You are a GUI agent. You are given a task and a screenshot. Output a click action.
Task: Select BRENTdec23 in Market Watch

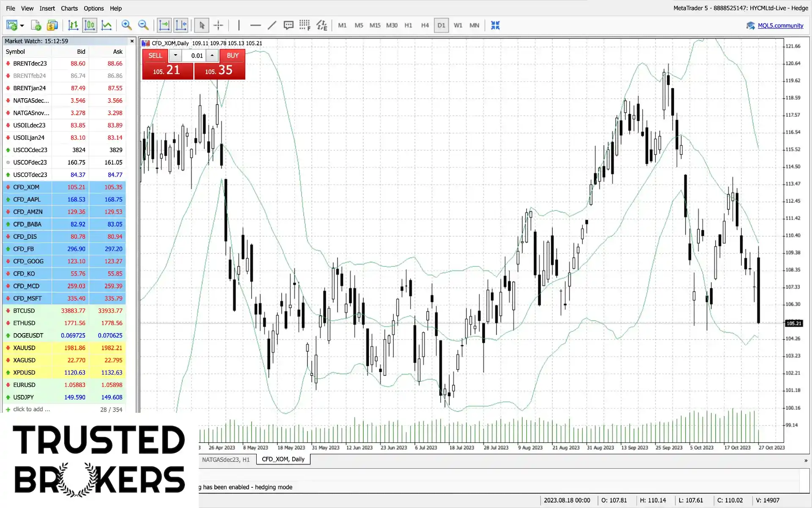tap(64, 63)
